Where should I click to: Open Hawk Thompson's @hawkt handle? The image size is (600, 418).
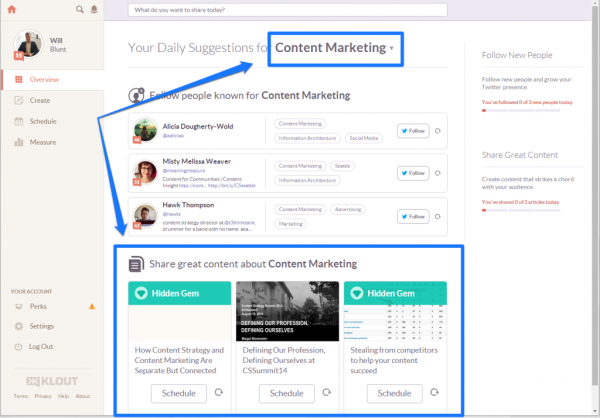coord(171,214)
